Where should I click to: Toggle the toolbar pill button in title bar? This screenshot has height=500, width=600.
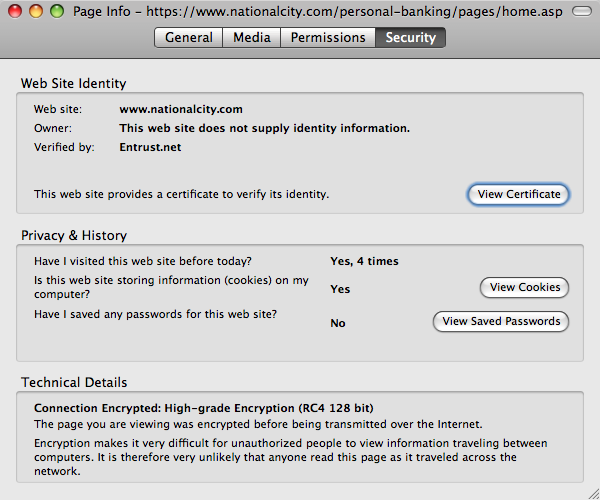click(x=582, y=11)
